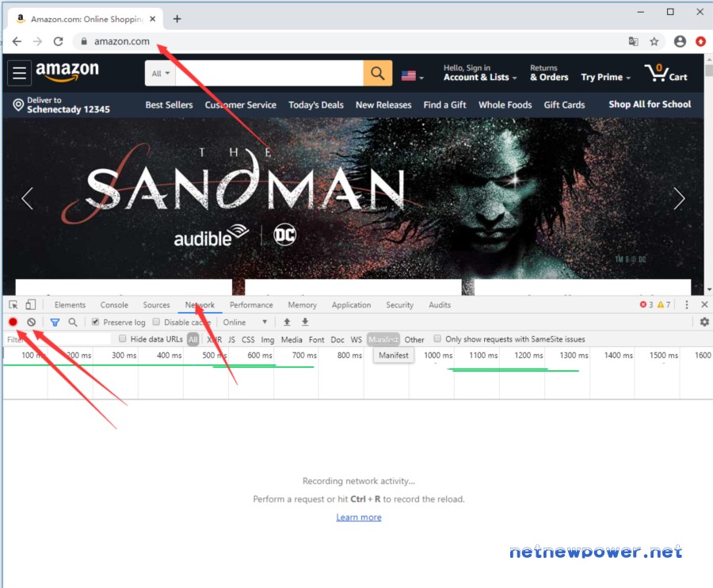Screen dimensions: 713x588
Task: Filter requests by Other
Action: pyautogui.click(x=414, y=340)
